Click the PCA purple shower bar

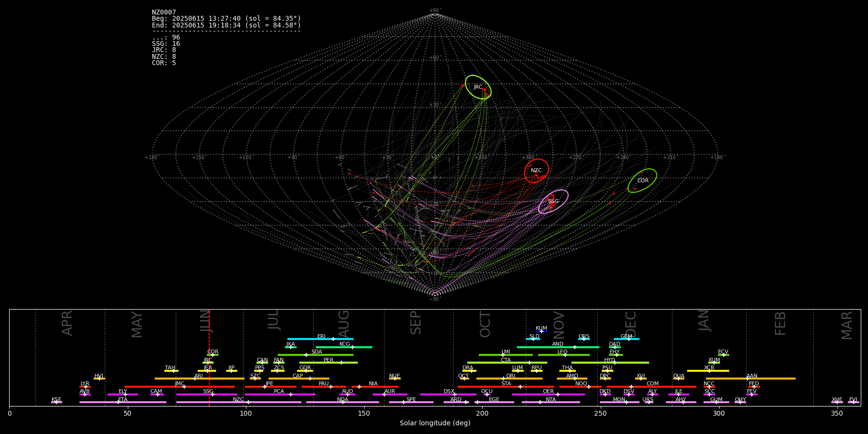[x=280, y=394]
